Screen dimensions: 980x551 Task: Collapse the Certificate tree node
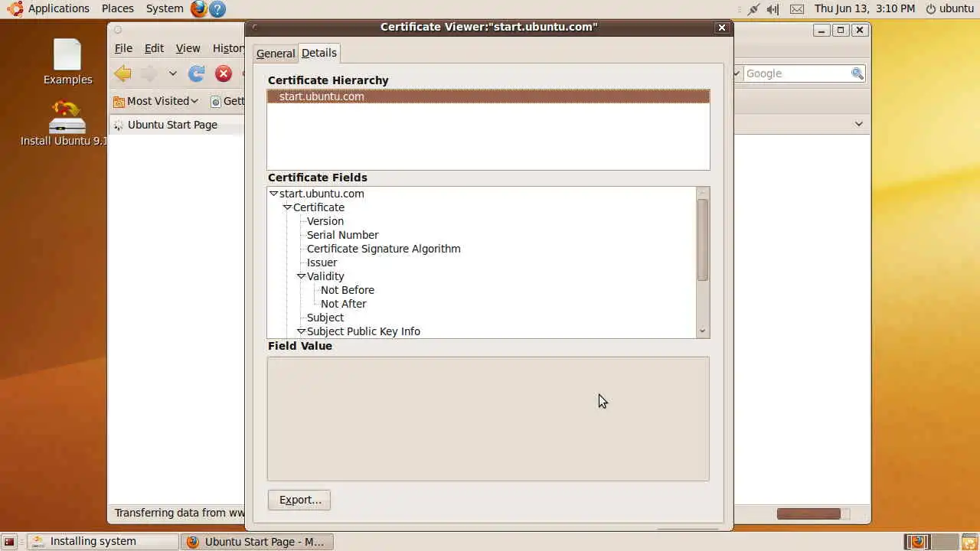click(x=287, y=207)
